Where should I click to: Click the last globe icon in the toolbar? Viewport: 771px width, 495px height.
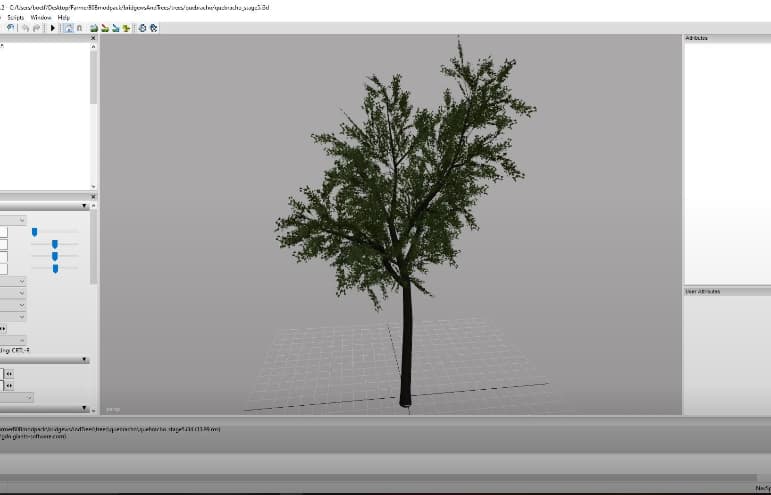pyautogui.click(x=154, y=28)
